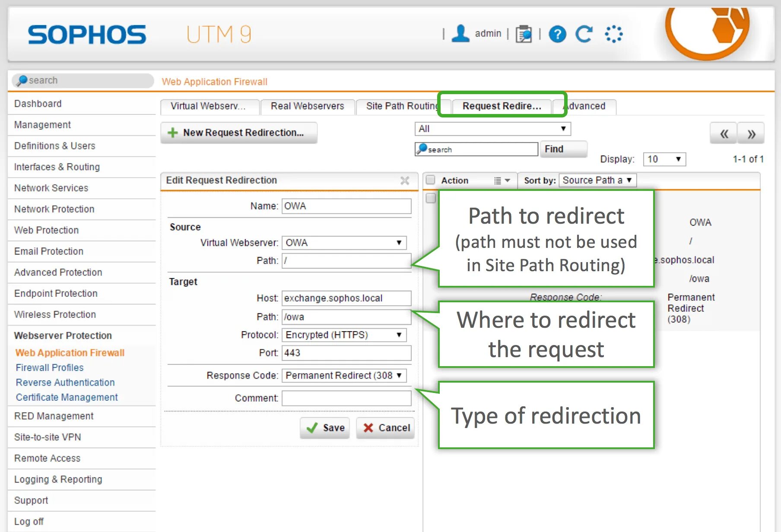The height and width of the screenshot is (532, 781).
Task: Open the Sort by Source Path dropdown
Action: pos(597,180)
